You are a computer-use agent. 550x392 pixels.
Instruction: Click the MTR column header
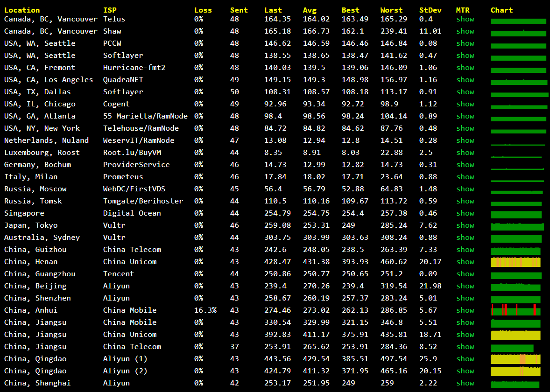click(x=463, y=10)
